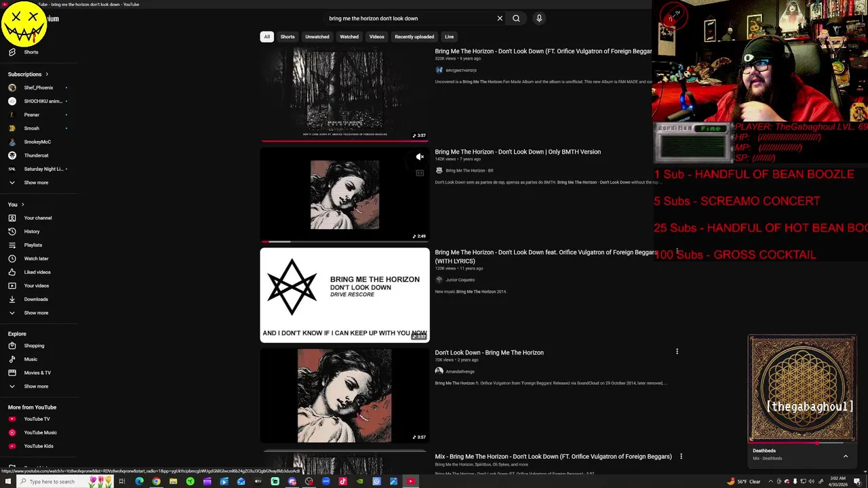Open Google Chrome from the taskbar
The width and height of the screenshot is (868, 488).
pos(156,481)
